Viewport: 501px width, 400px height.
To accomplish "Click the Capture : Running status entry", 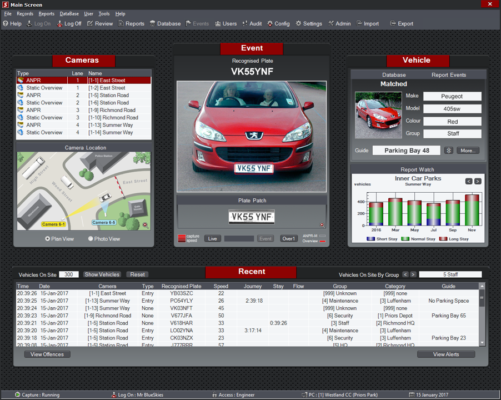I will pyautogui.click(x=37, y=395).
